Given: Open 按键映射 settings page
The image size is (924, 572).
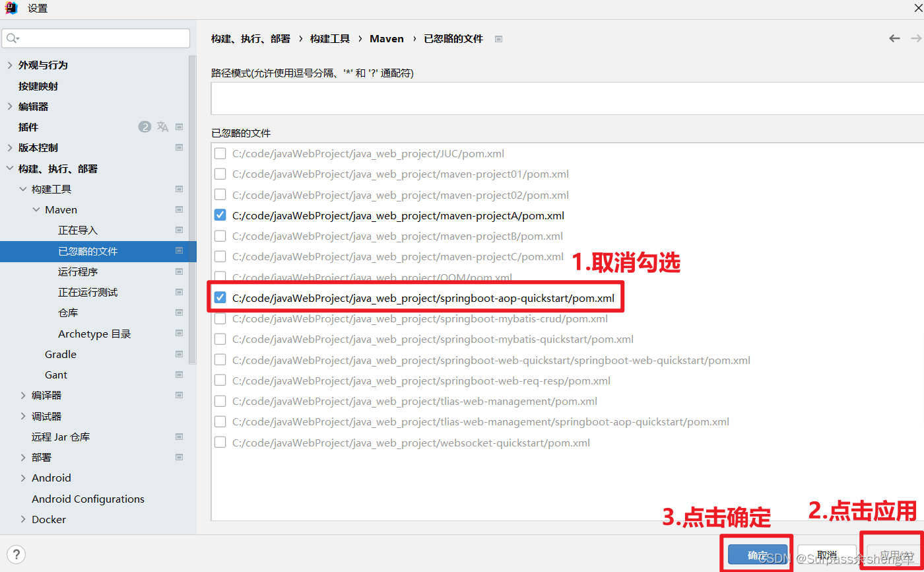Looking at the screenshot, I should click(x=38, y=86).
